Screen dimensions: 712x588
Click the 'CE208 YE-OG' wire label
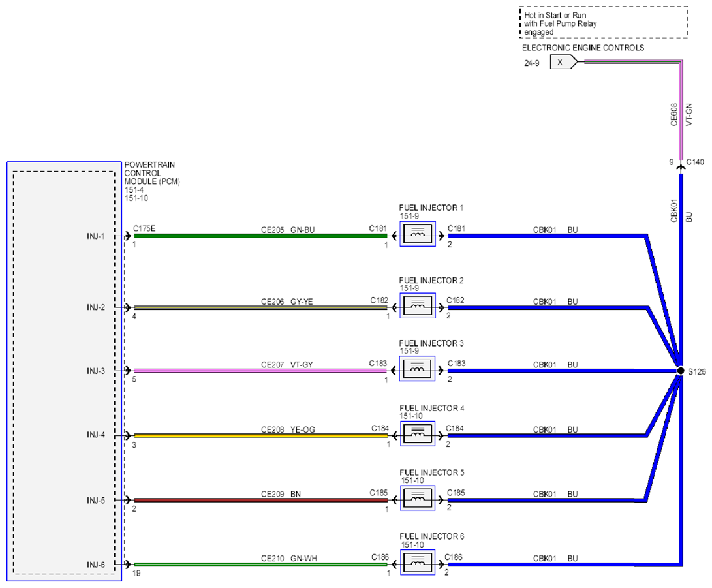(x=287, y=429)
